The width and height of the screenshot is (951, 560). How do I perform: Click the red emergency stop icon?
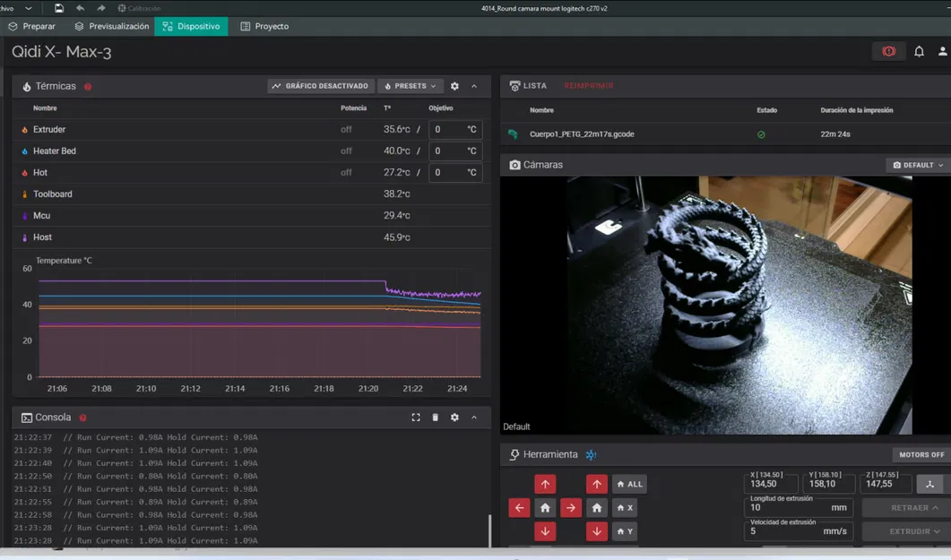pyautogui.click(x=888, y=52)
